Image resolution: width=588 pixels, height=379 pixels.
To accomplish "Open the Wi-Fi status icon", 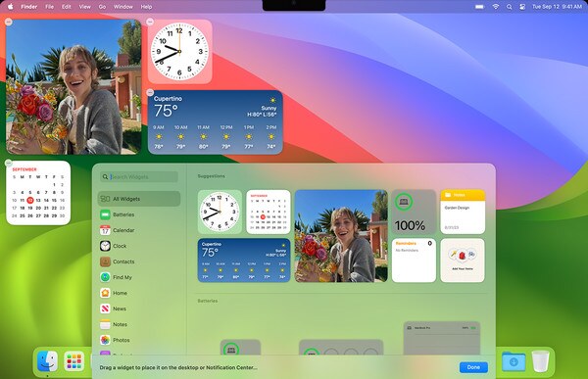I will pyautogui.click(x=495, y=7).
